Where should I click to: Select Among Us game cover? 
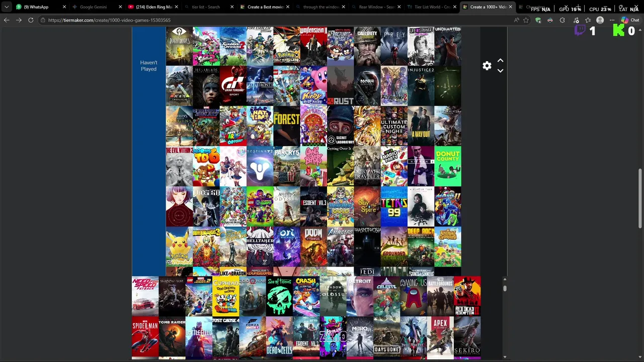coord(414,296)
